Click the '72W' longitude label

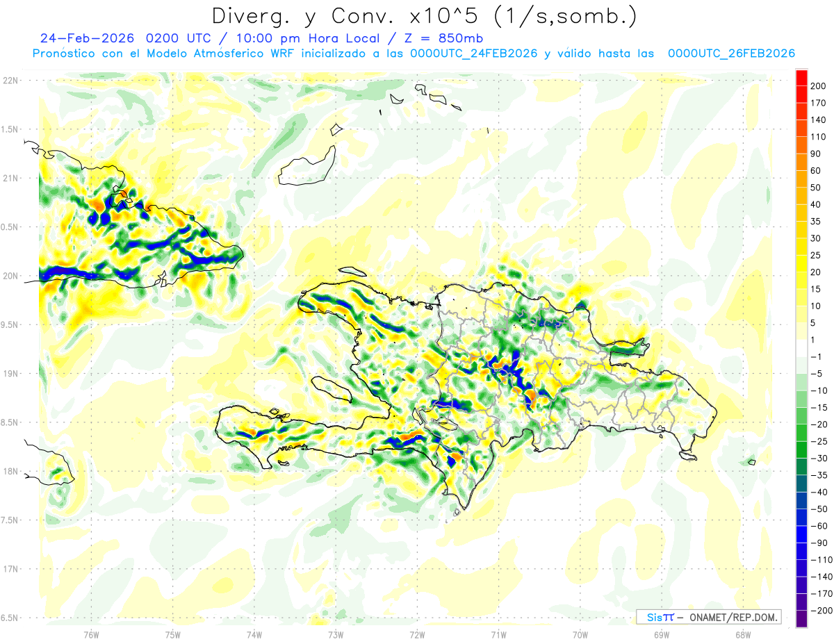tap(417, 634)
